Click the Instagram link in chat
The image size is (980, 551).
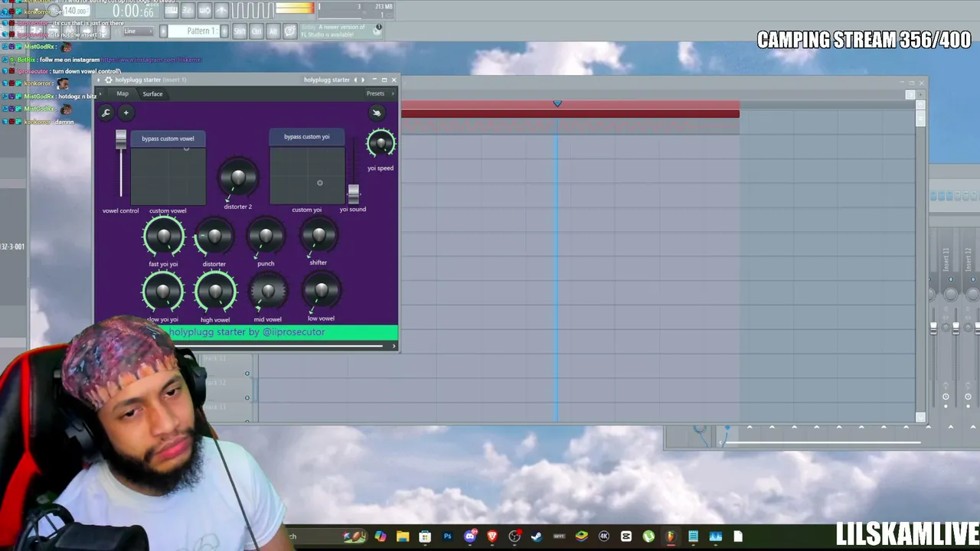coord(151,60)
